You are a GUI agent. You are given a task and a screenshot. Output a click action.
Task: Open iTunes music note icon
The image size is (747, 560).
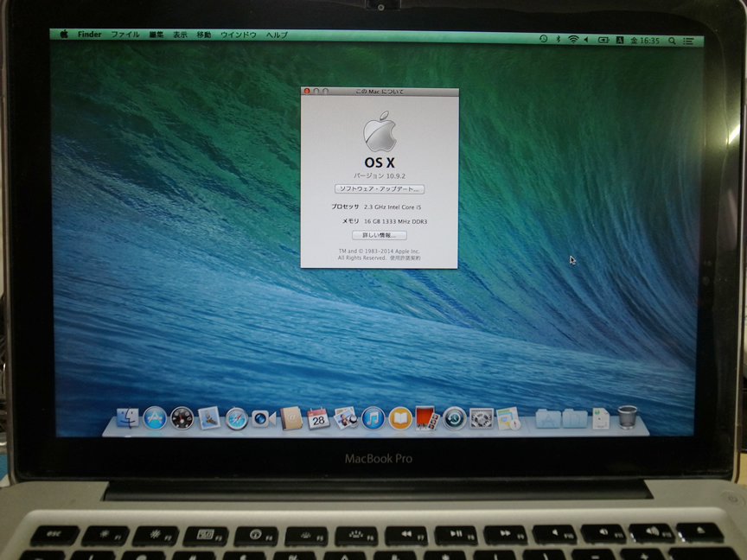(373, 419)
